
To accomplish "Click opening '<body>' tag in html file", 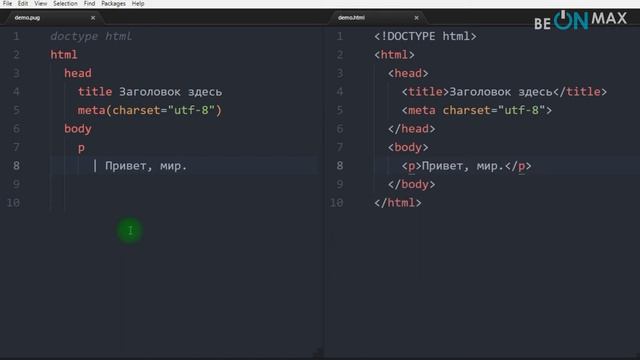I will coord(408,147).
